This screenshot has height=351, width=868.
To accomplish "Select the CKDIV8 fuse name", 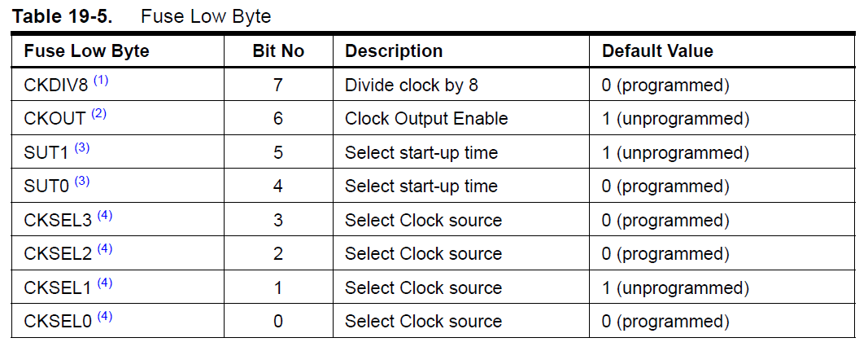I will (55, 85).
